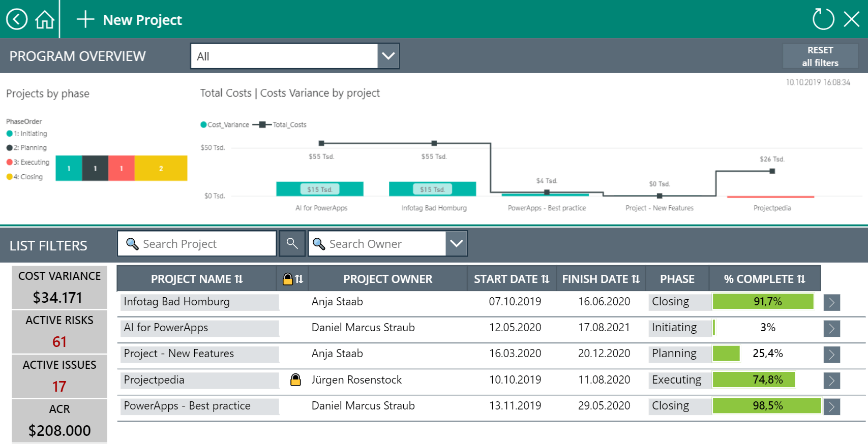Screen dimensions: 868x444
Task: Select the teal Initiating segment in phase chart
Action: (69, 168)
